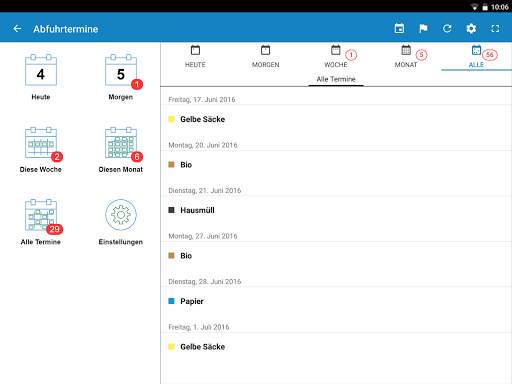The width and height of the screenshot is (512, 384).
Task: Tap the 10:06 clock
Action: pyautogui.click(x=500, y=7)
